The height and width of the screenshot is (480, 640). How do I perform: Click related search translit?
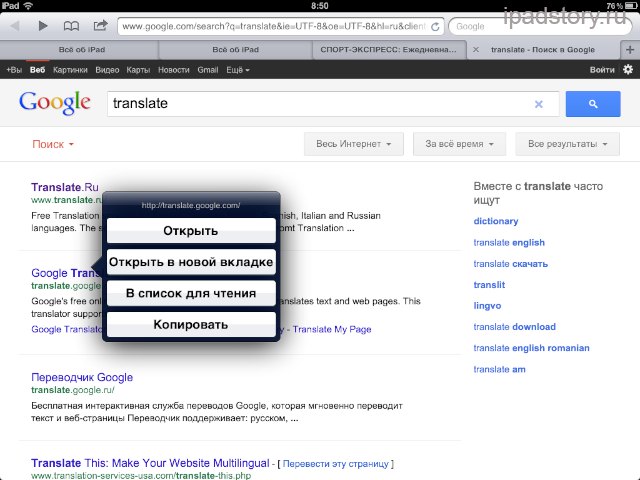click(x=489, y=285)
